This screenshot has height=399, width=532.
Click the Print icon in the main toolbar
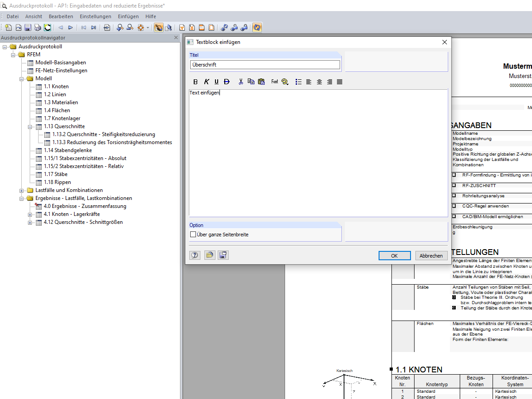tap(38, 27)
